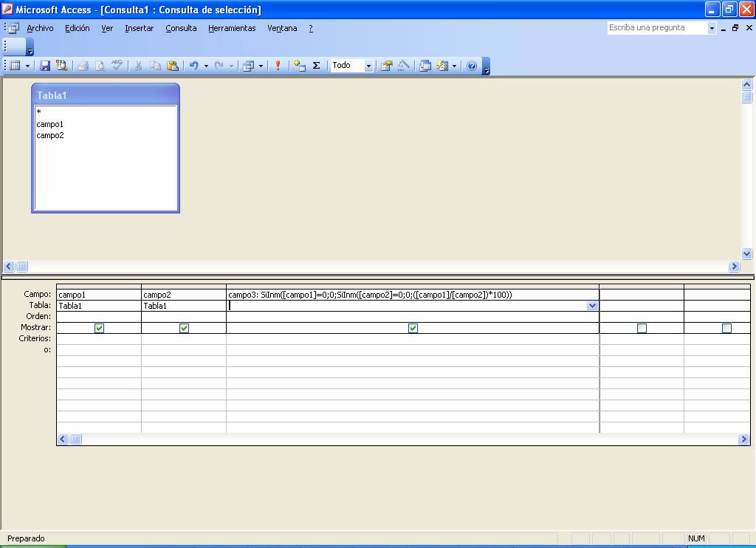Click upper pane vertical scroll up arrow
756x548 pixels.
click(x=747, y=84)
